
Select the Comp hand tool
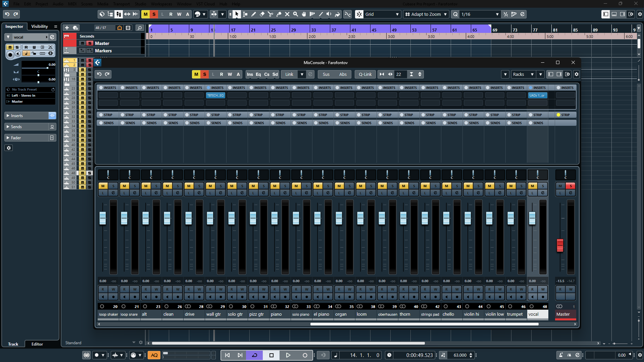click(304, 14)
